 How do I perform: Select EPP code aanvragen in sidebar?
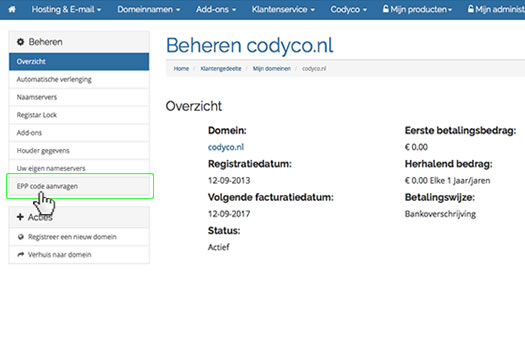[79, 186]
